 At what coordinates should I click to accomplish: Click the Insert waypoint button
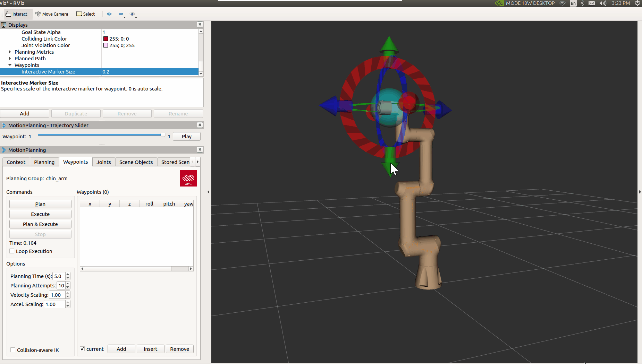(x=151, y=349)
